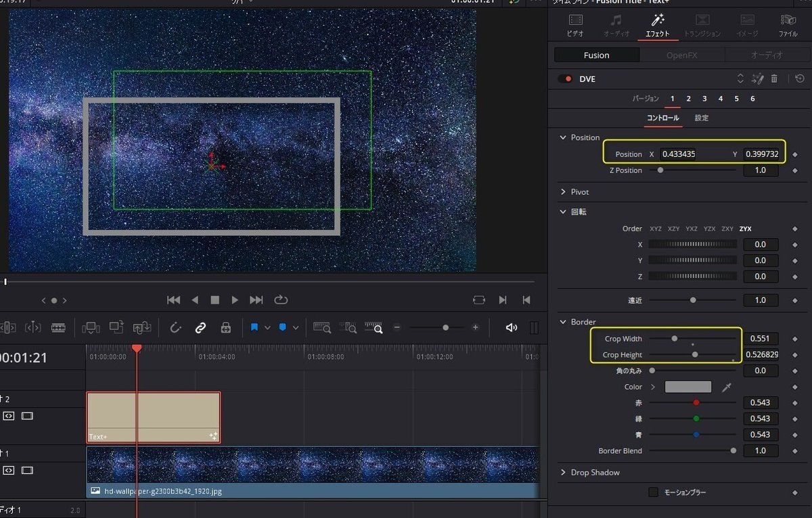Toggle the DVE effect on/off switch

point(564,79)
